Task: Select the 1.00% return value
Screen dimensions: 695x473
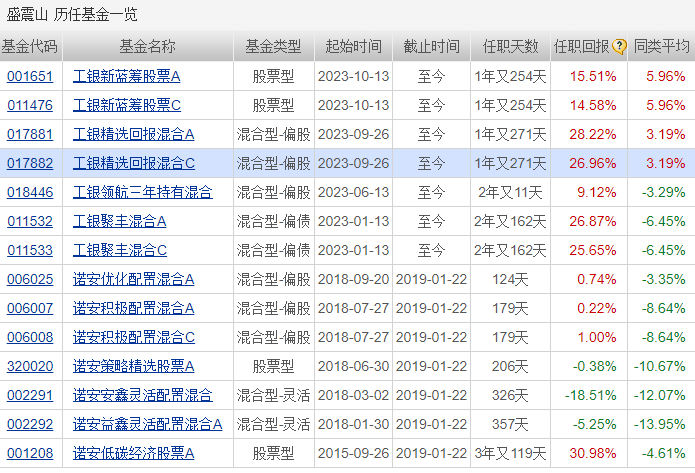Action: tap(597, 337)
